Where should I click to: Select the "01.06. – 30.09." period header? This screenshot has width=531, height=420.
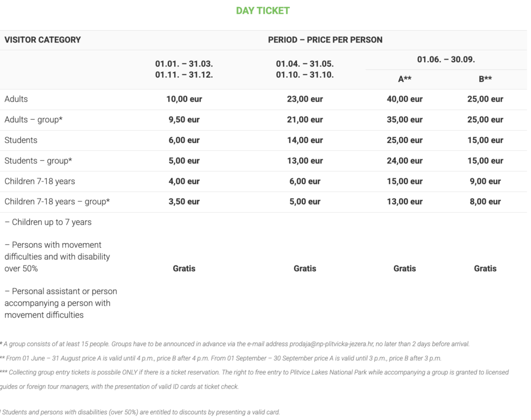coord(446,60)
